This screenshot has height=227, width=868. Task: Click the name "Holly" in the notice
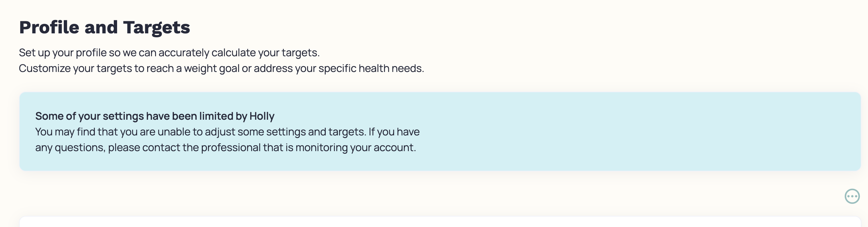(262, 116)
